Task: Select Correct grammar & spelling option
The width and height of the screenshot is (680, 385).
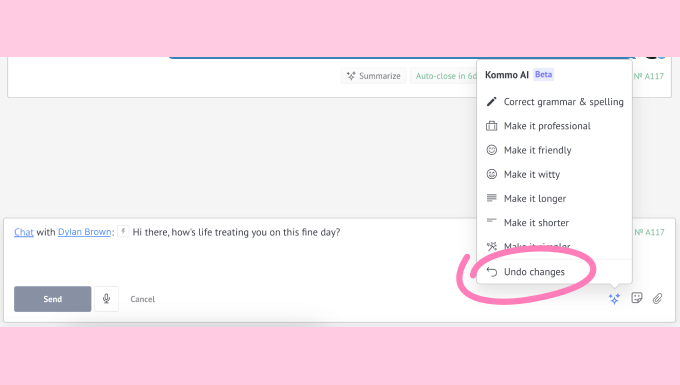Action: 554,101
